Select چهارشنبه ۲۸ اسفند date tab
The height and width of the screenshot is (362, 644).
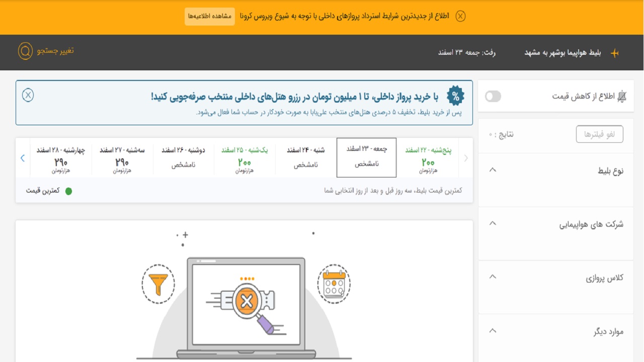(x=61, y=158)
